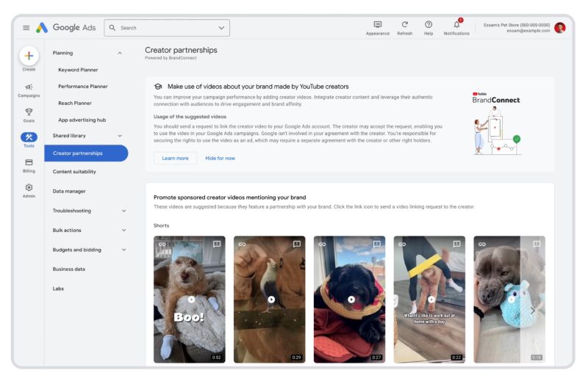The height and width of the screenshot is (384, 588).
Task: Open Campaigns in the sidebar
Action: (x=29, y=90)
